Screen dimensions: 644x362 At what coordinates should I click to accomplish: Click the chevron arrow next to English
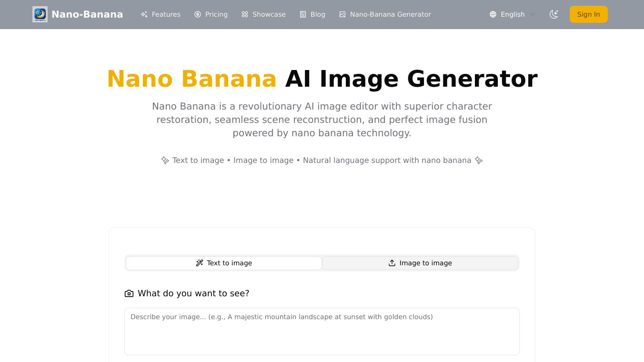tap(533, 14)
